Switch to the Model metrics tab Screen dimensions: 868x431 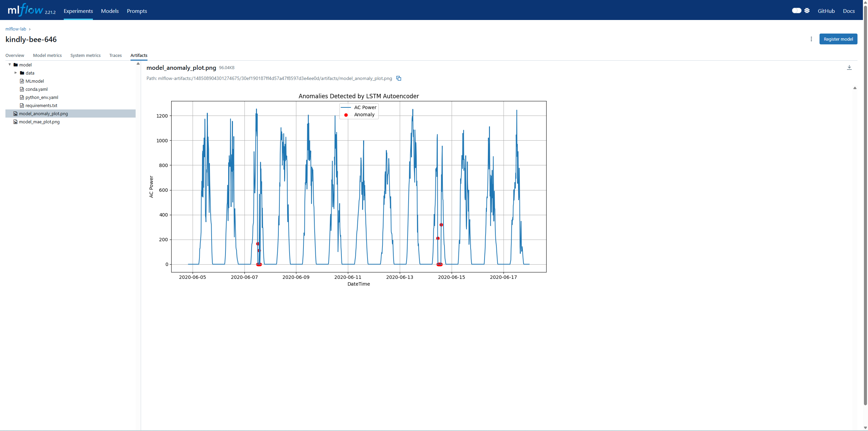(x=47, y=55)
